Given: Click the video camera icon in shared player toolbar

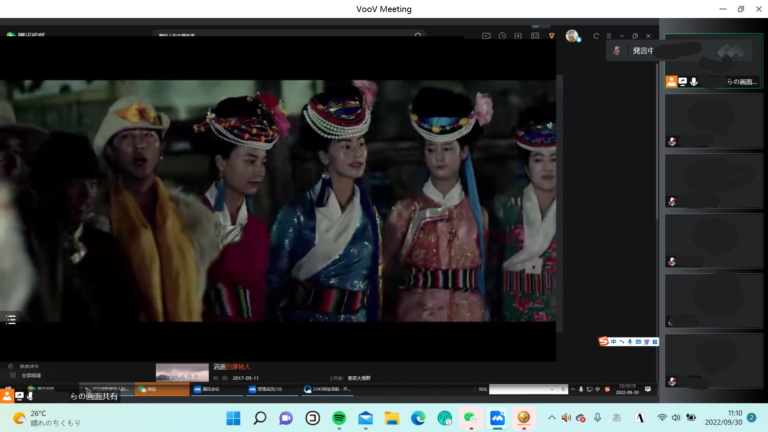Looking at the screenshot, I should pyautogui.click(x=486, y=36).
